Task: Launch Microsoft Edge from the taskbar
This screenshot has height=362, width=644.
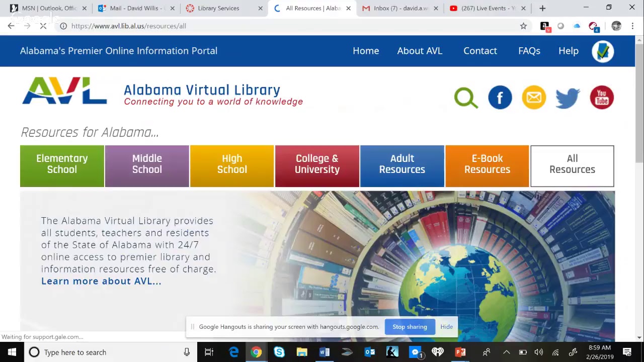Action: tap(234, 352)
